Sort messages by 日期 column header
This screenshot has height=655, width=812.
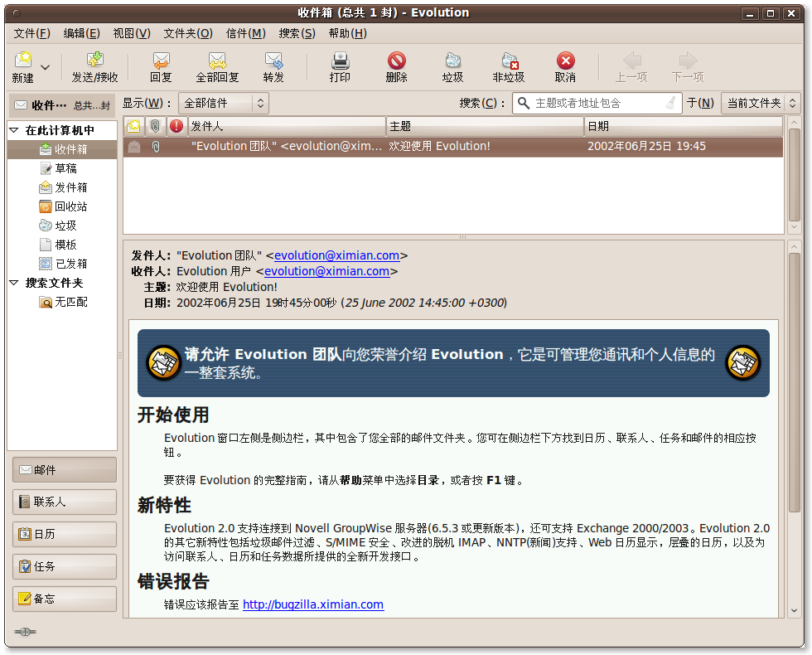coord(683,126)
